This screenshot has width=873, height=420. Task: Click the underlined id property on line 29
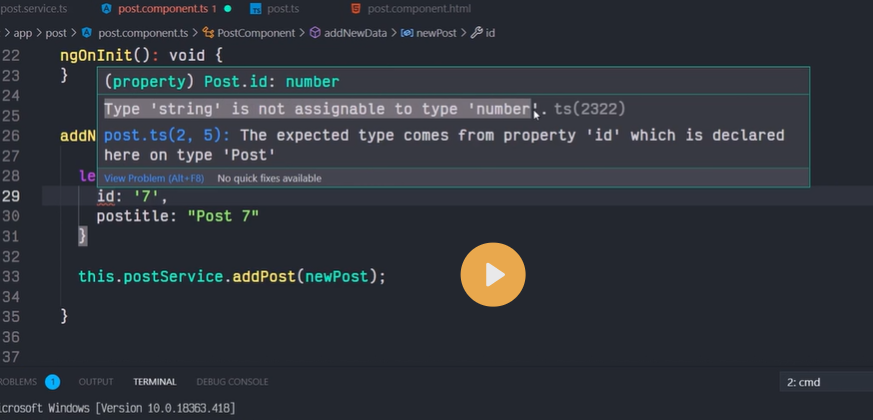pos(106,196)
